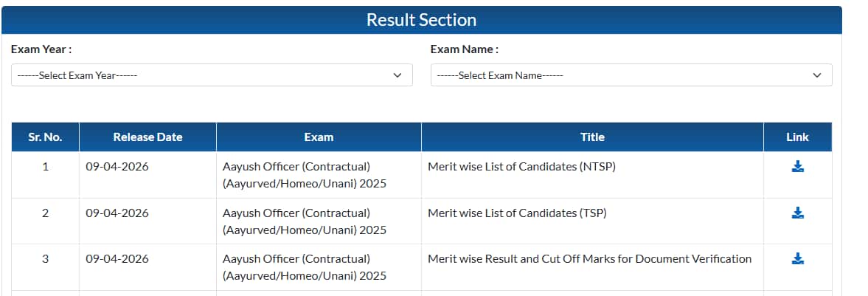Click the third row's Aayush Officer exam cell
868x296 pixels.
(304, 267)
